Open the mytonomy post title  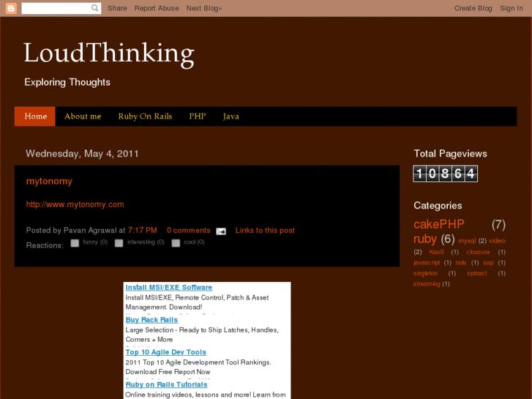click(49, 182)
